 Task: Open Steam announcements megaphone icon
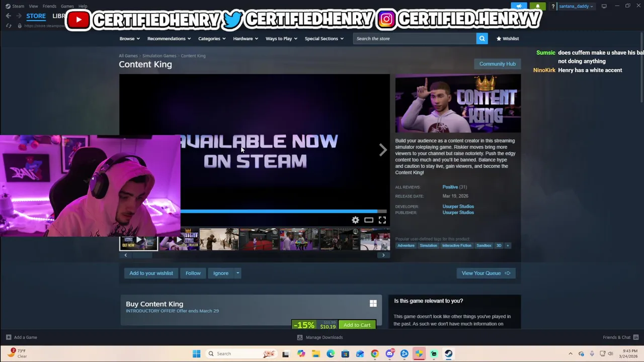[x=519, y=6]
